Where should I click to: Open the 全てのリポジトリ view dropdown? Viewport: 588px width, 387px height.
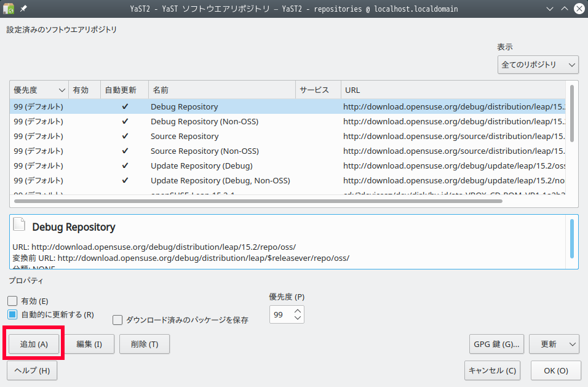[538, 65]
